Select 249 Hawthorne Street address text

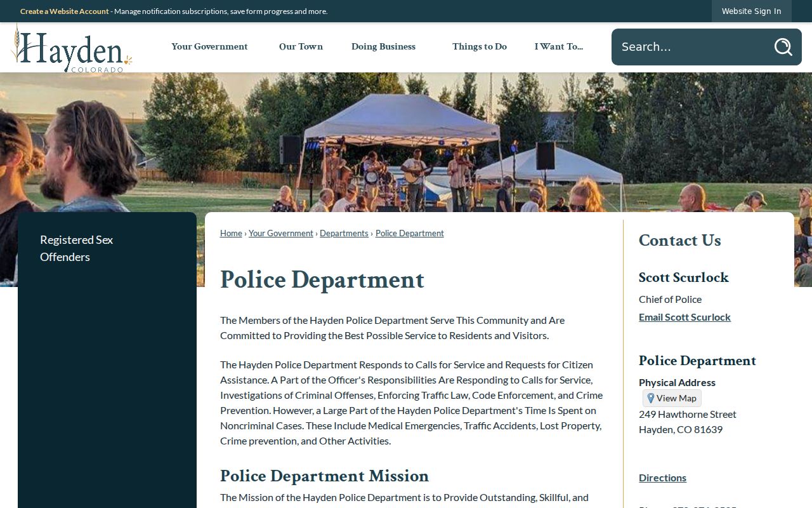click(688, 414)
